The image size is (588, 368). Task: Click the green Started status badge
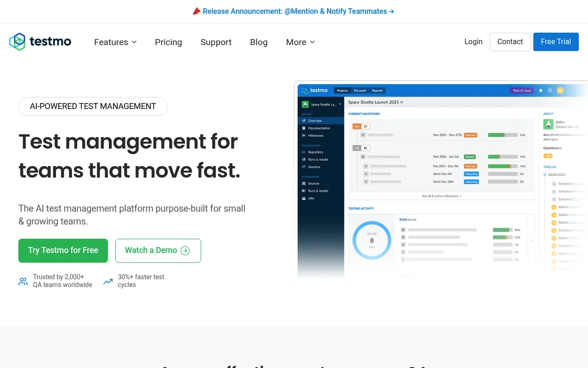(469, 157)
